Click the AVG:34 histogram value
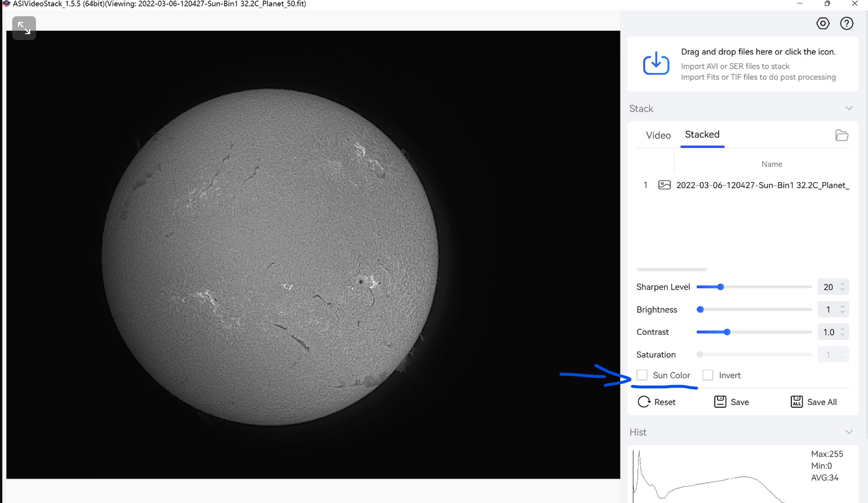The width and height of the screenshot is (868, 503). click(824, 478)
